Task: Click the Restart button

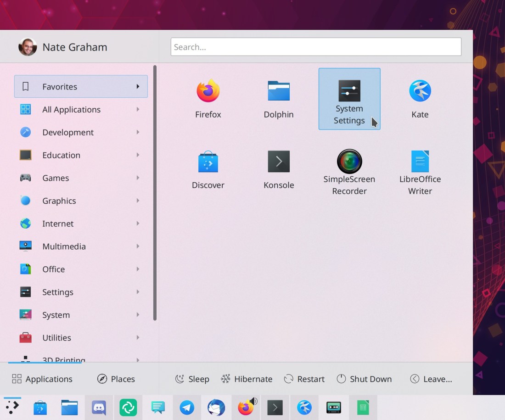Action: click(x=304, y=379)
